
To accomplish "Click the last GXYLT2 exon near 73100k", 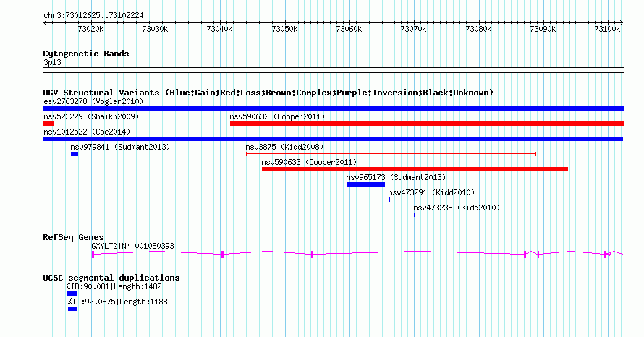I will [605, 255].
